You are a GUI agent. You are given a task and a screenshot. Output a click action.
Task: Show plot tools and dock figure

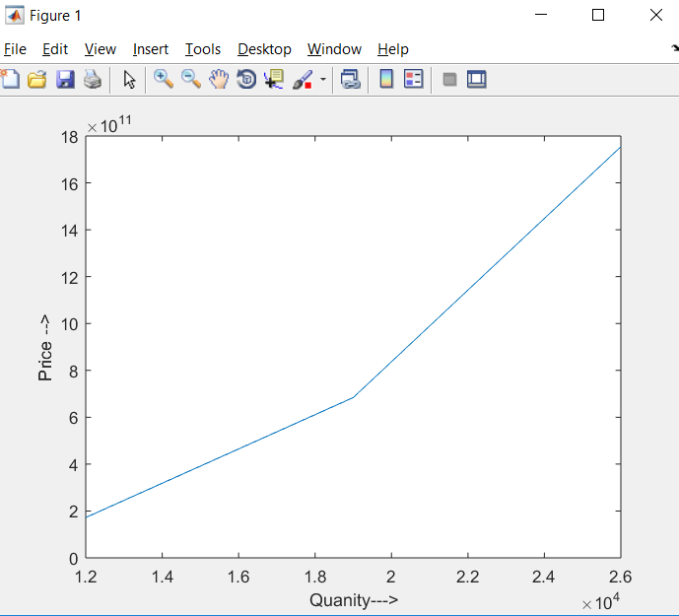tap(477, 80)
